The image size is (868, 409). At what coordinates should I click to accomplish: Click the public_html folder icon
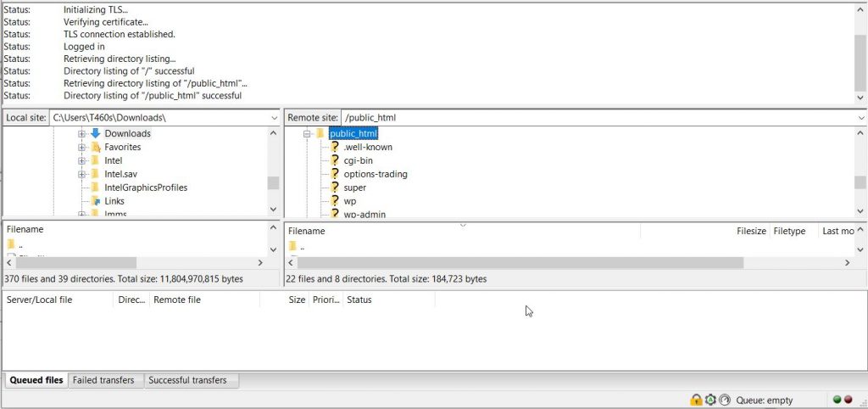320,133
